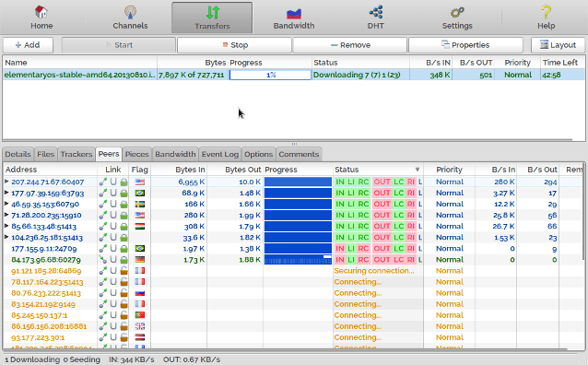Sort peers by B/s Out column
588x365 pixels.
537,170
